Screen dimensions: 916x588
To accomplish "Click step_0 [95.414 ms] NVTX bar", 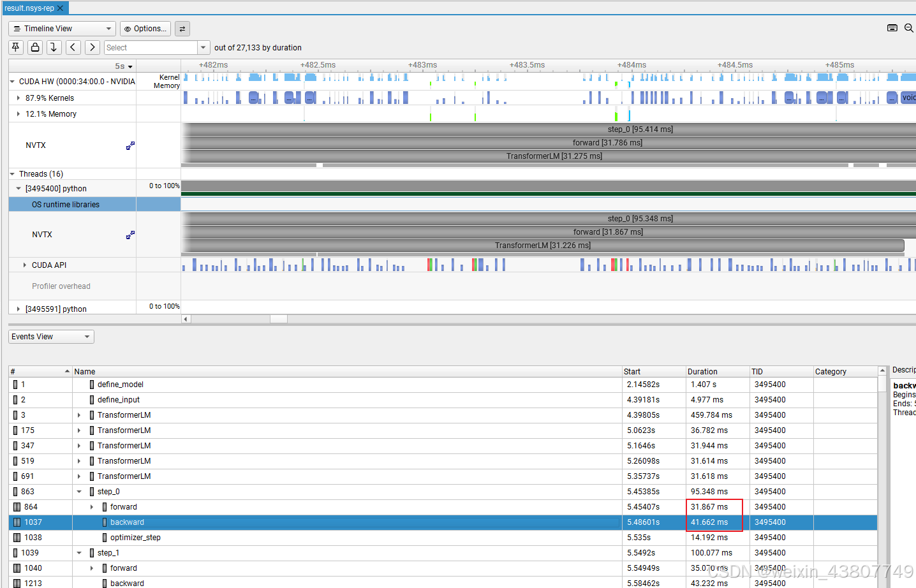I will click(549, 129).
